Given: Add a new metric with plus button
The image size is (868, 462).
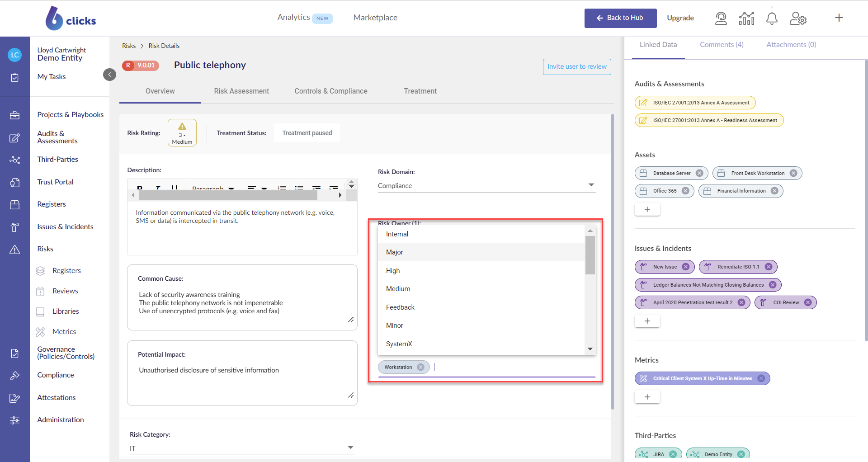Looking at the screenshot, I should (x=647, y=397).
